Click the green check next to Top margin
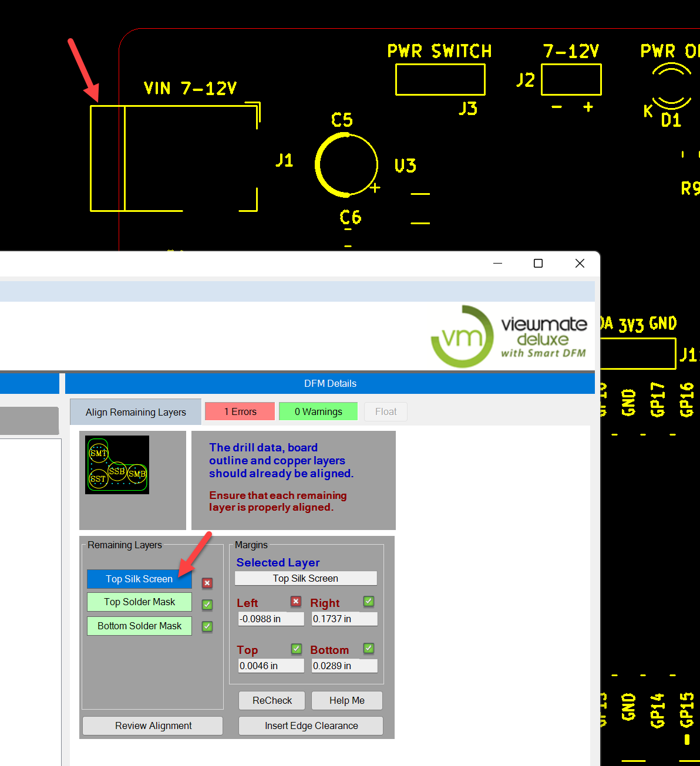The width and height of the screenshot is (700, 766). pos(297,649)
